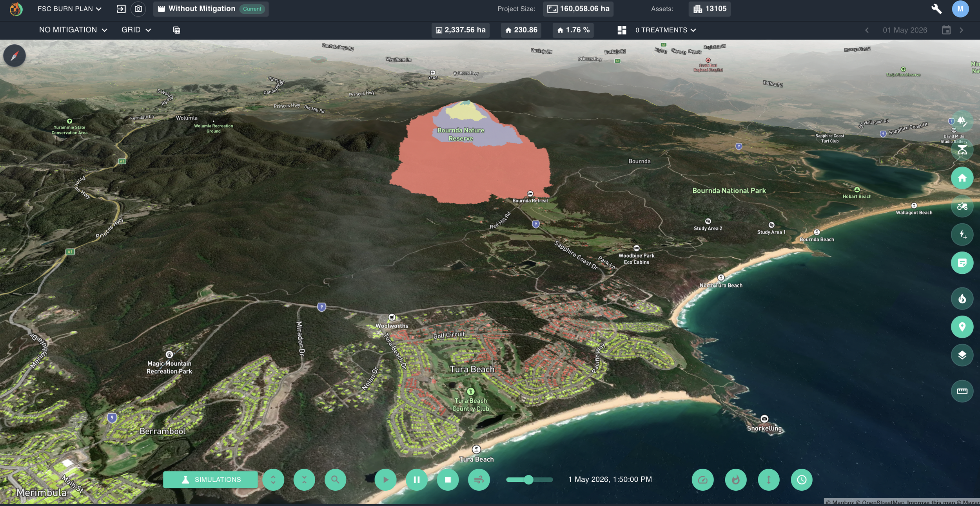Viewport: 980px width, 506px height.
Task: Click the Study Area 2 map marker
Action: [708, 221]
